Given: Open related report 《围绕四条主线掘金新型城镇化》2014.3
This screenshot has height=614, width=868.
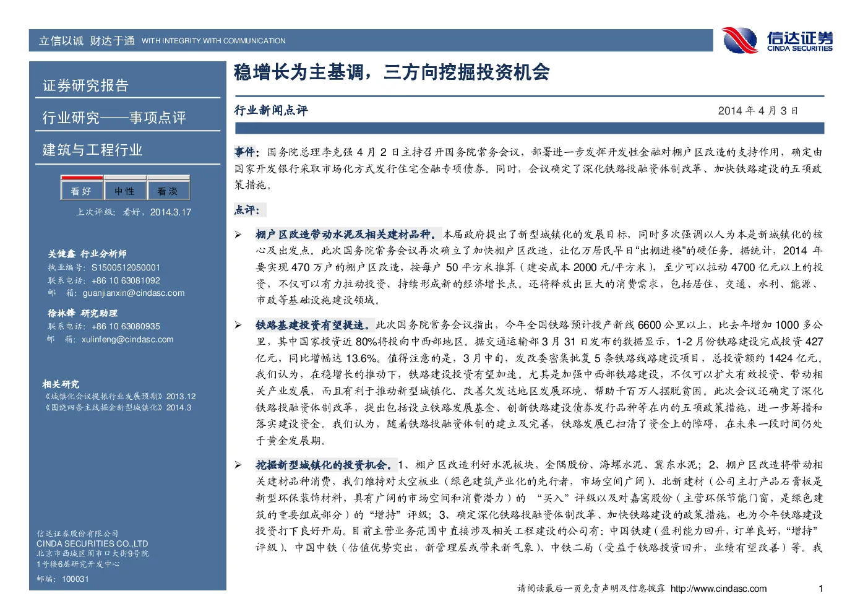Looking at the screenshot, I should click(x=116, y=407).
